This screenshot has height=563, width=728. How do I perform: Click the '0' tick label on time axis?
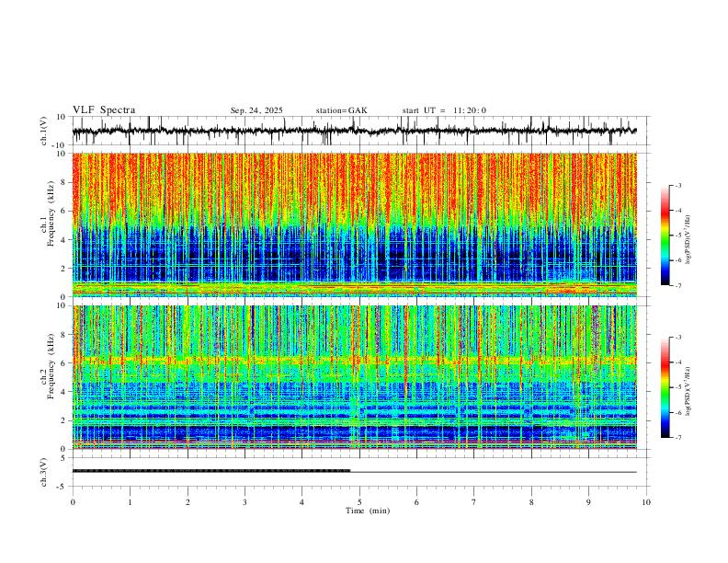[73, 502]
